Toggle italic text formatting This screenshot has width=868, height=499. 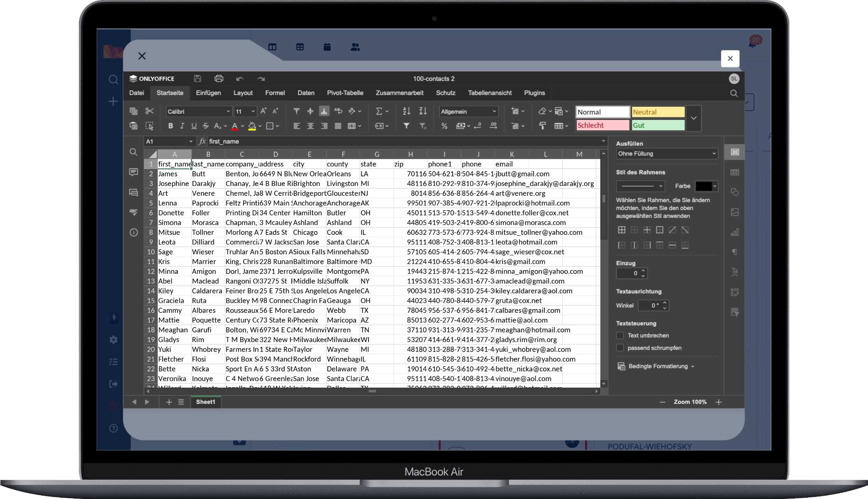point(182,126)
